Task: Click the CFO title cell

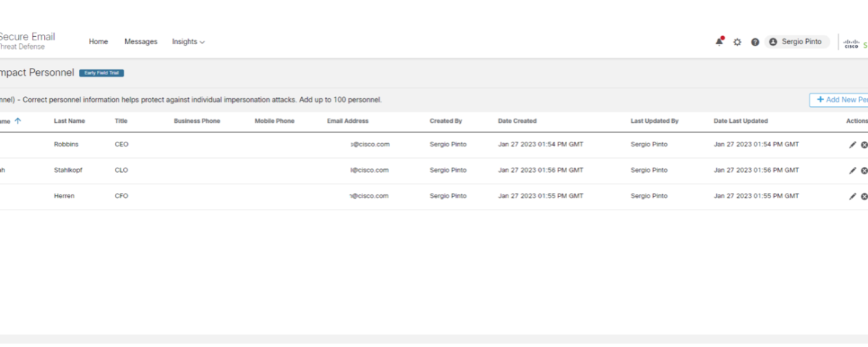Action: 122,196
